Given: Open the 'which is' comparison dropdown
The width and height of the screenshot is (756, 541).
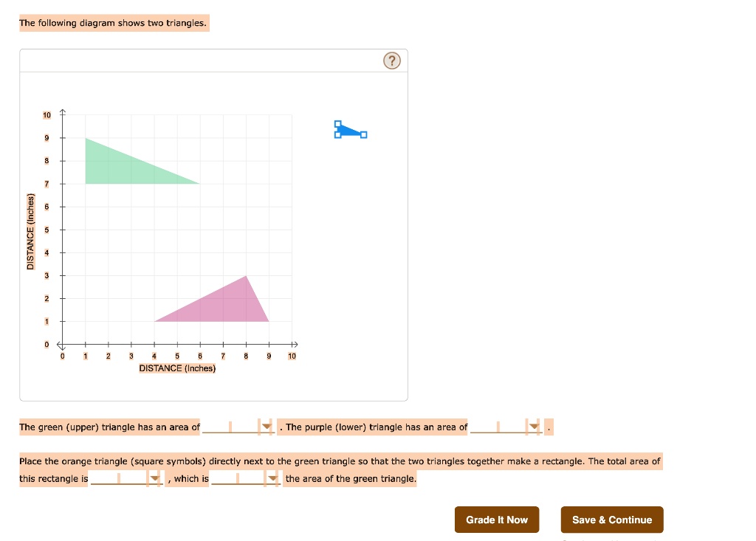Looking at the screenshot, I should 274,478.
